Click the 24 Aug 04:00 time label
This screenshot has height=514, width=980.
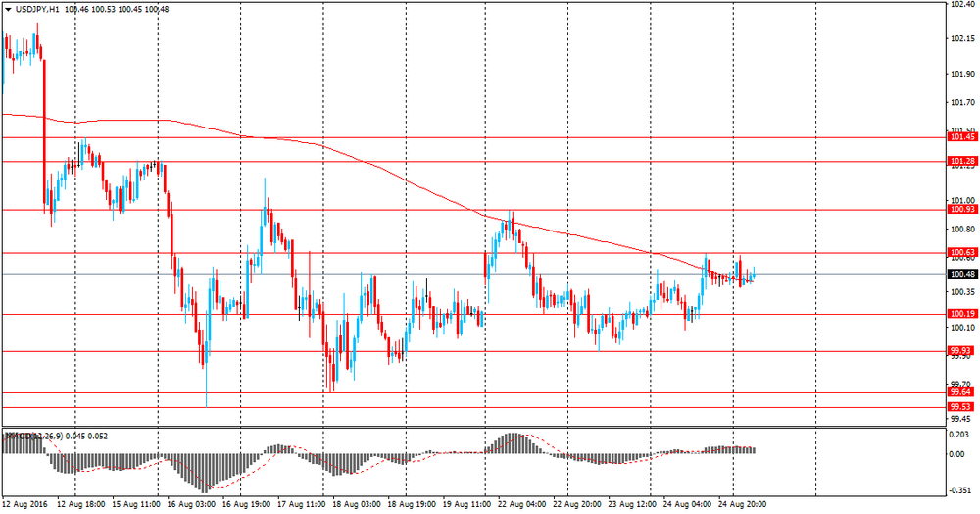688,504
